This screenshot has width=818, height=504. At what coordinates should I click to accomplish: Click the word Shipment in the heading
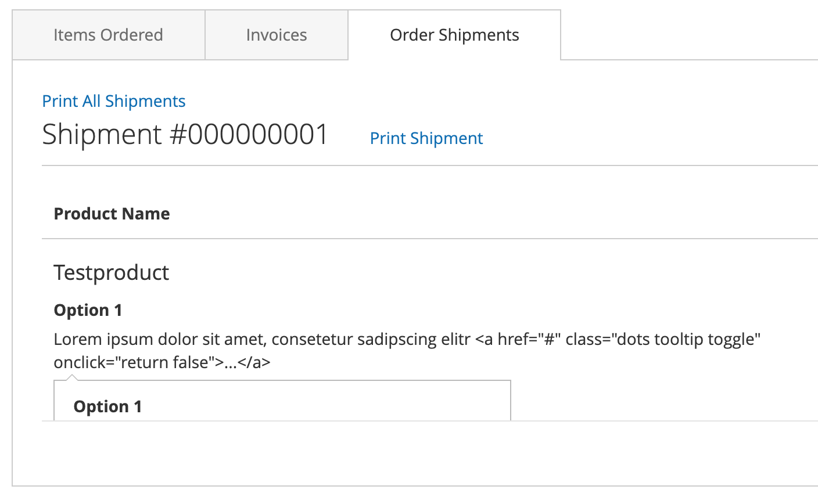click(x=102, y=135)
